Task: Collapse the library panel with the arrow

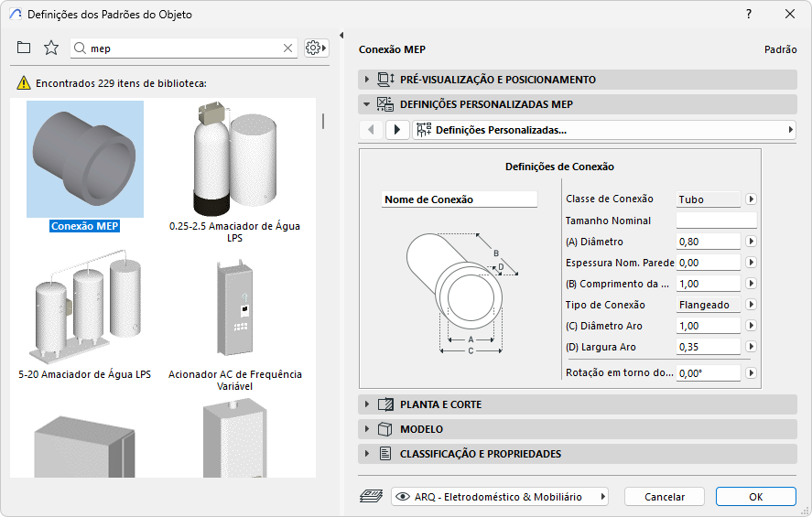Action: point(341,36)
